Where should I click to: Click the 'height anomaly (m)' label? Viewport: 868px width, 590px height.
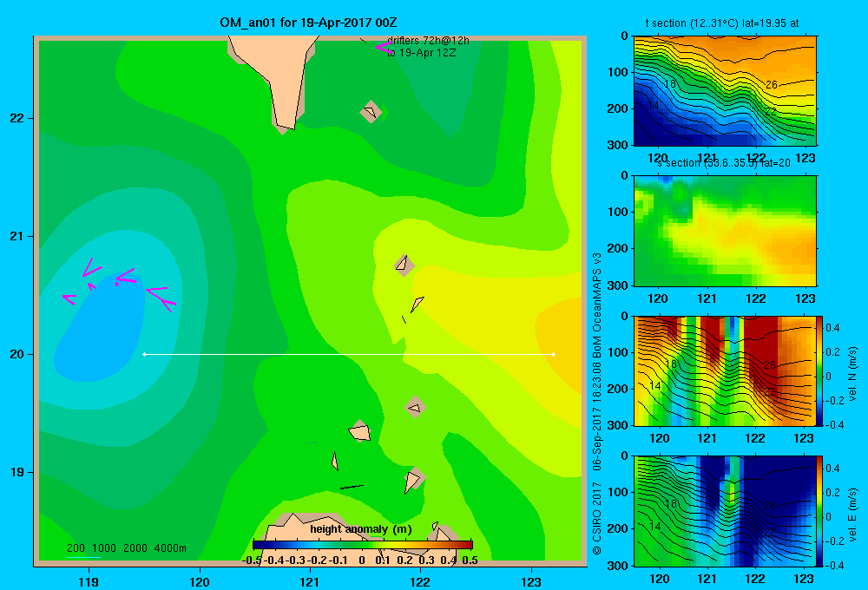click(x=361, y=529)
